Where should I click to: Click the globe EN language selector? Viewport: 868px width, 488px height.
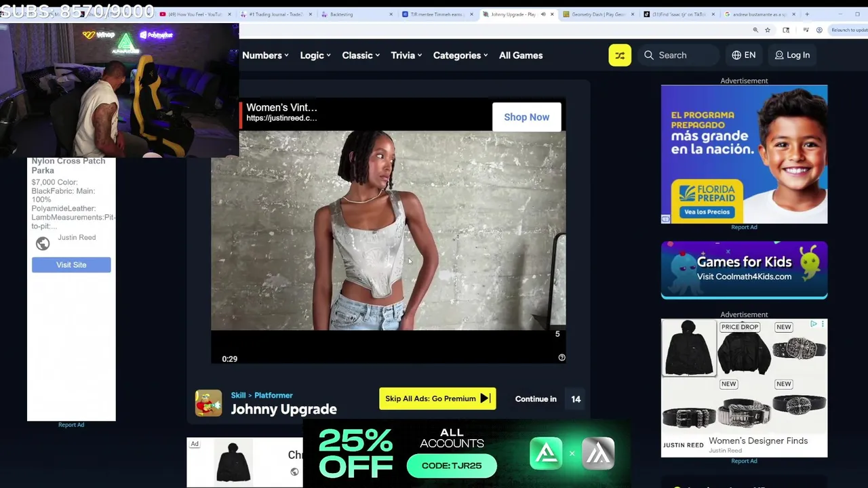(743, 55)
